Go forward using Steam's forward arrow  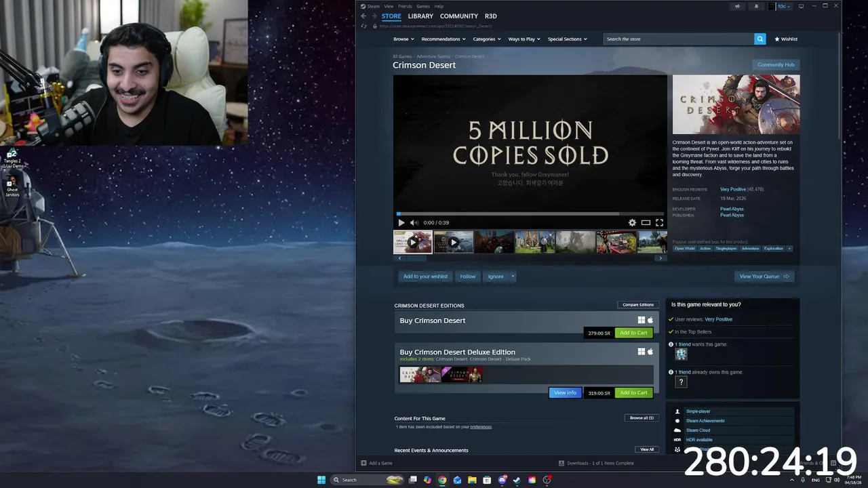374,16
